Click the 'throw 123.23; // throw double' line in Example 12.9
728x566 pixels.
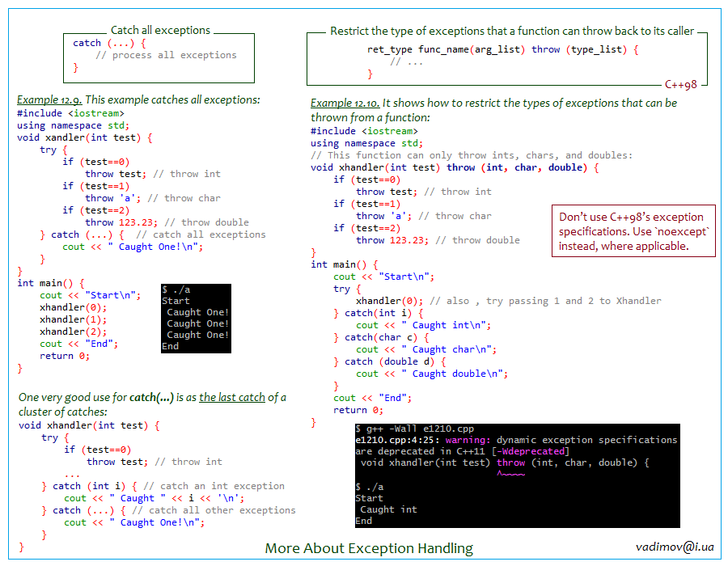pos(167,222)
